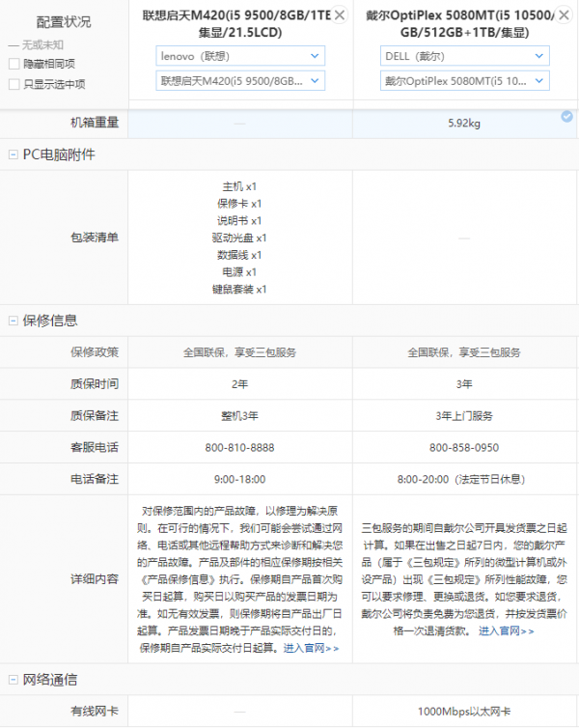Screen dimensions: 579x728
Task: Collapse the PC电脑附件 section
Action: [14, 154]
